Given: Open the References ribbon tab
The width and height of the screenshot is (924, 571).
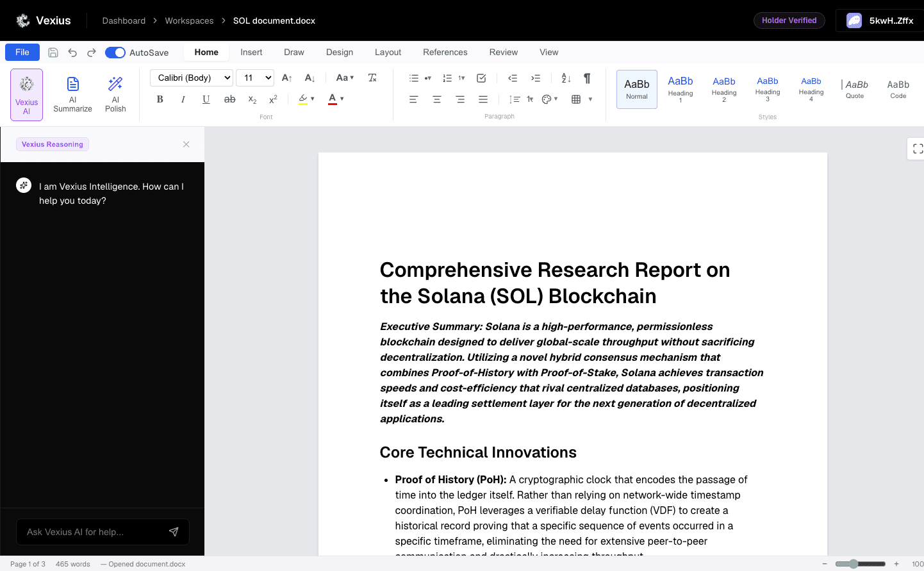Looking at the screenshot, I should (x=445, y=53).
